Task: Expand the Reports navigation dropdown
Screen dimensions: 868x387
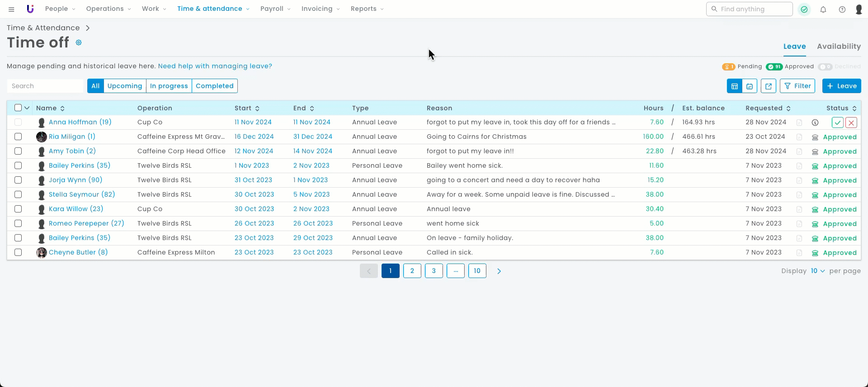Action: 367,9
